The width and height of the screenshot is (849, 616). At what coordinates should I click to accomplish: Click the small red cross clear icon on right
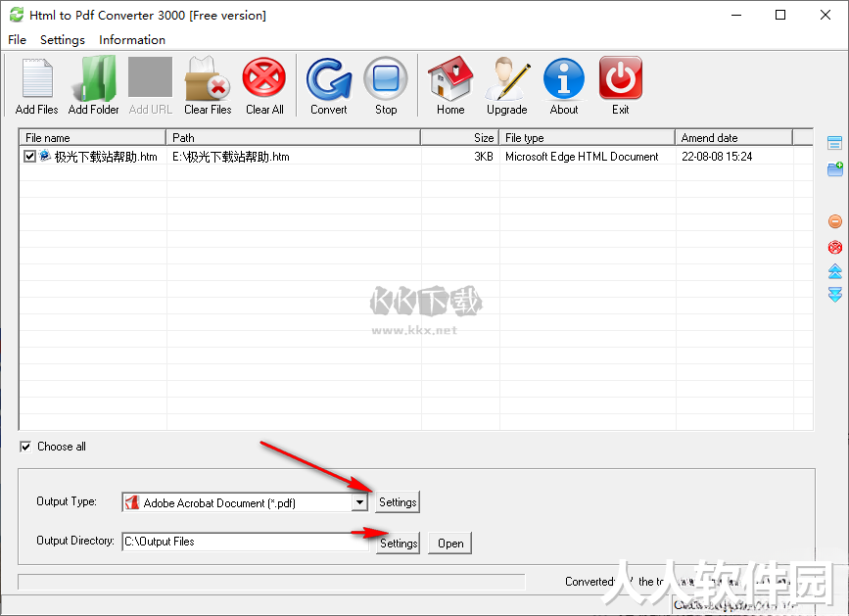(x=835, y=248)
